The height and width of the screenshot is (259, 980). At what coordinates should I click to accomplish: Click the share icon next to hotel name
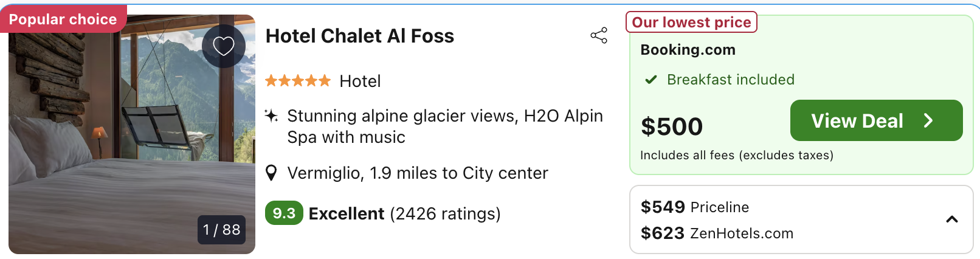click(599, 36)
